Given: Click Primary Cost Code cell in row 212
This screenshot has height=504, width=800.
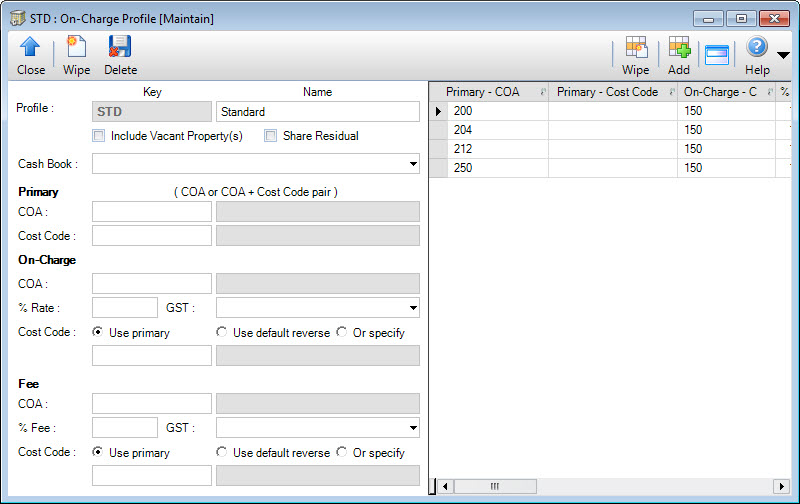Looking at the screenshot, I should (613, 149).
